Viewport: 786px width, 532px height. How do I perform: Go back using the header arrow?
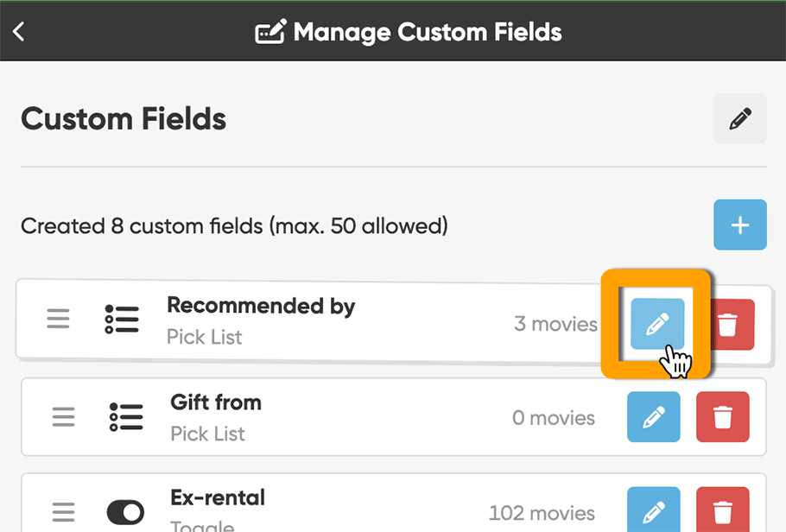pyautogui.click(x=19, y=32)
